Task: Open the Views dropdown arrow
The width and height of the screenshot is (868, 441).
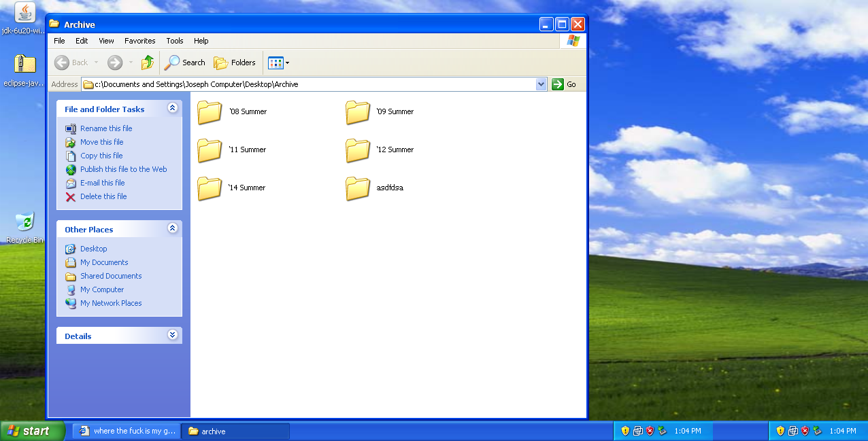Action: click(287, 63)
